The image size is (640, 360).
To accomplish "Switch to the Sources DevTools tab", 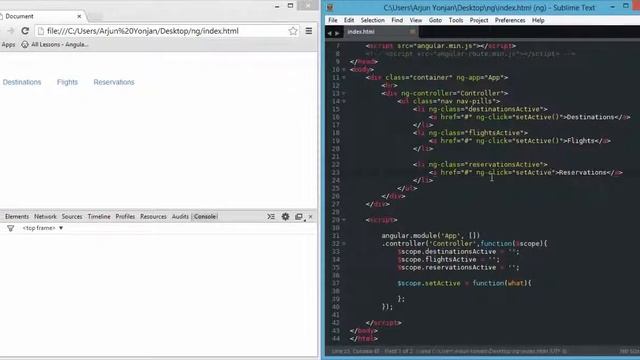I will 72,217.
